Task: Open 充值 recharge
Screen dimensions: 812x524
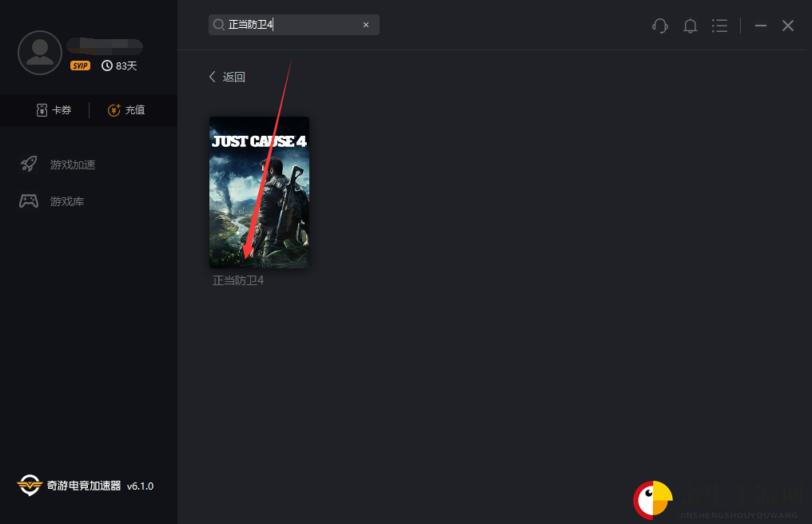Action: click(126, 109)
